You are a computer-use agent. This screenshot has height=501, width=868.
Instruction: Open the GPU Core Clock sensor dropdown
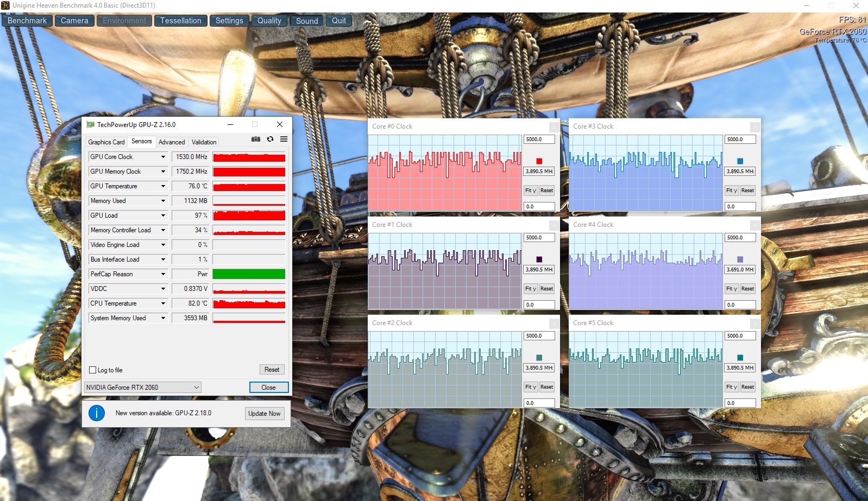(163, 157)
